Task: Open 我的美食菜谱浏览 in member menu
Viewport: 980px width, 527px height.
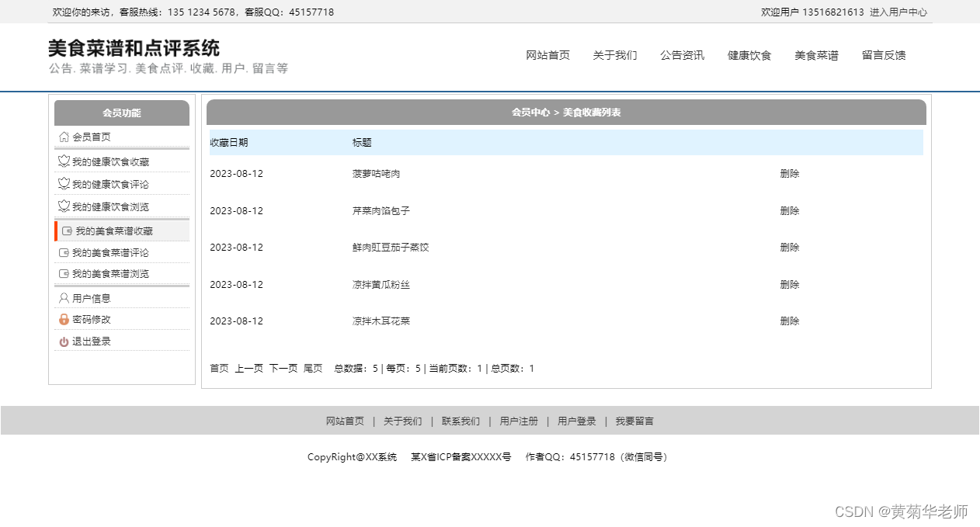Action: [x=109, y=273]
